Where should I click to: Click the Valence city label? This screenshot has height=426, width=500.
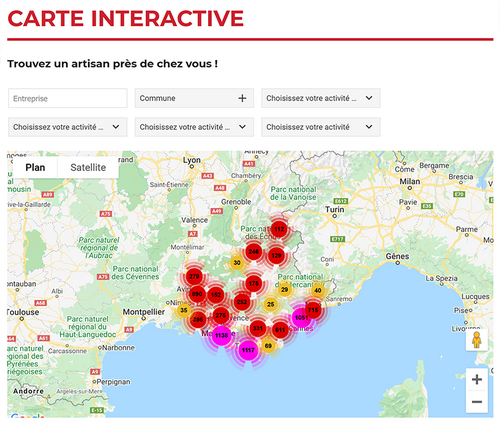pos(194,220)
